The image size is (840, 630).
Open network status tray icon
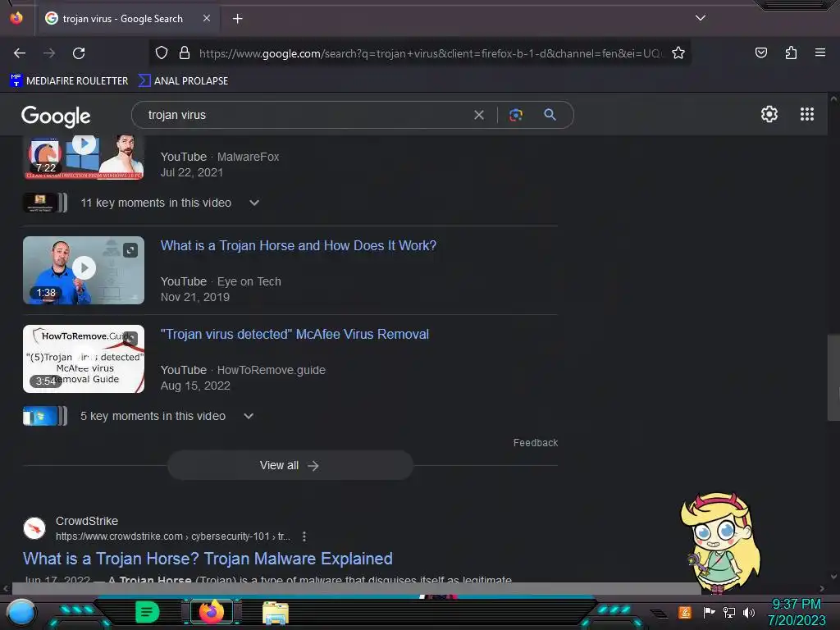[728, 612]
